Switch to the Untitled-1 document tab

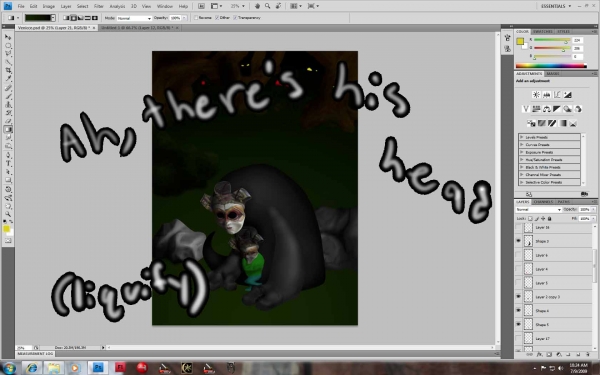[x=140, y=28]
